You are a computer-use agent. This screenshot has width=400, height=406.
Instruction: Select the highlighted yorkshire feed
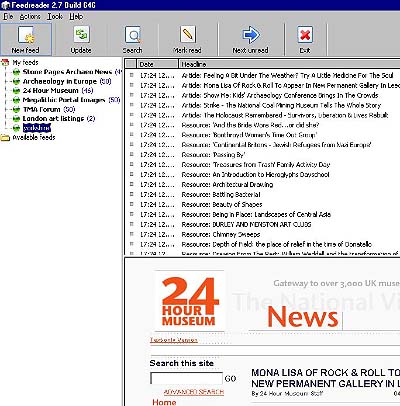click(37, 128)
